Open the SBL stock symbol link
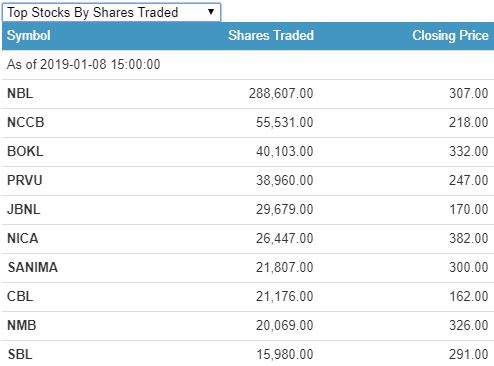The height and width of the screenshot is (366, 494). pos(20,354)
